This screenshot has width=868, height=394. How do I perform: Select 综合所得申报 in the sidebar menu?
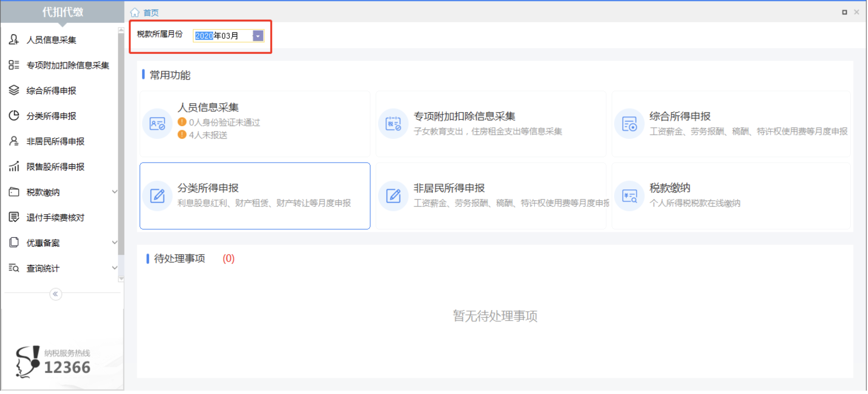[51, 91]
